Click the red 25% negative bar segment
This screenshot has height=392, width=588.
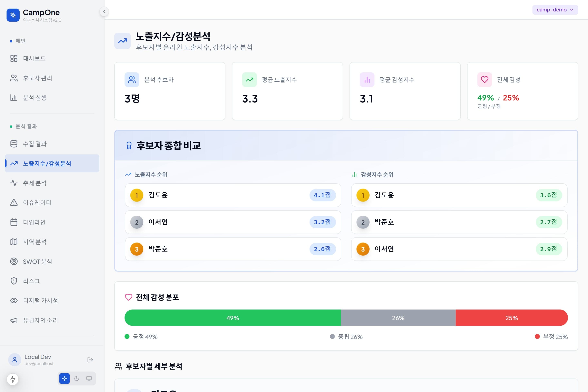[x=512, y=318]
